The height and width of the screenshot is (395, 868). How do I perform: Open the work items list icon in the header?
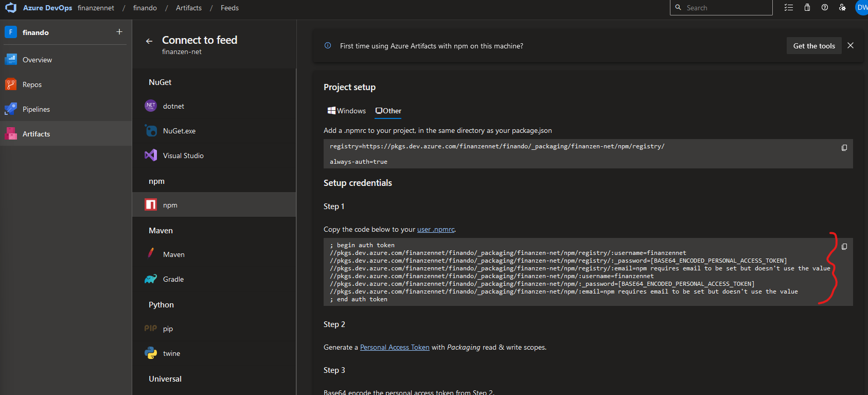tap(789, 8)
